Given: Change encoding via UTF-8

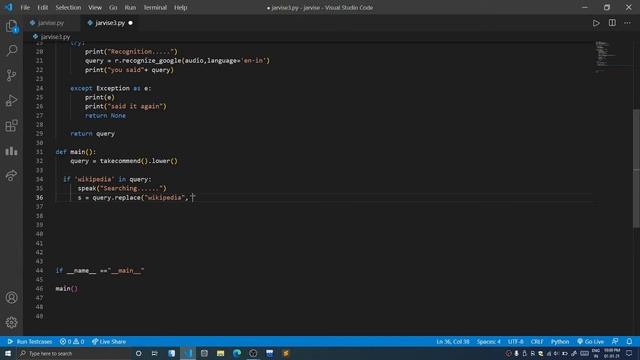Looking at the screenshot, I should (x=516, y=342).
